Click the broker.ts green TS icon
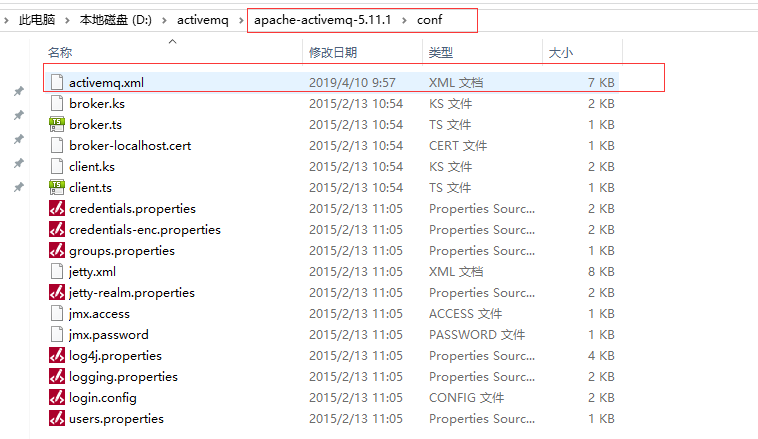This screenshot has height=439, width=758. tap(57, 124)
